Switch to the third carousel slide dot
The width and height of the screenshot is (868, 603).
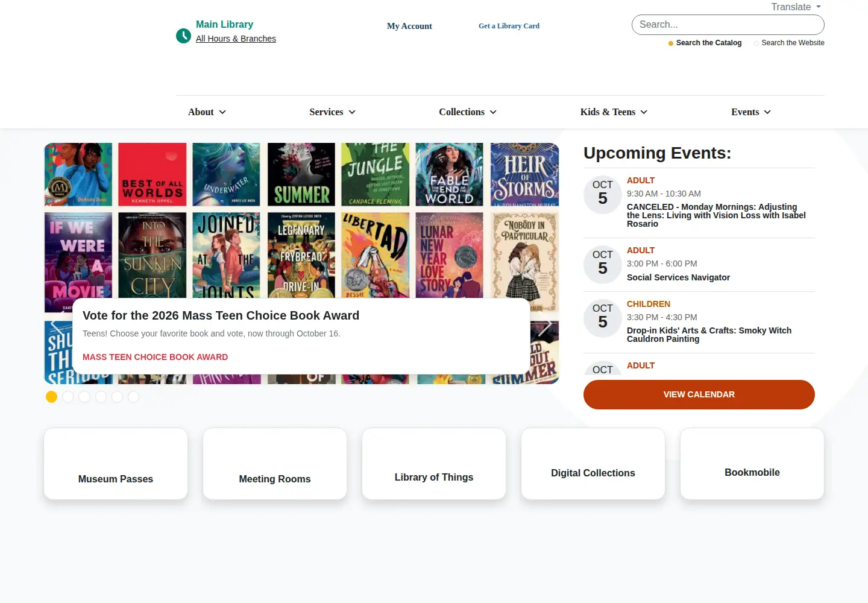point(84,397)
